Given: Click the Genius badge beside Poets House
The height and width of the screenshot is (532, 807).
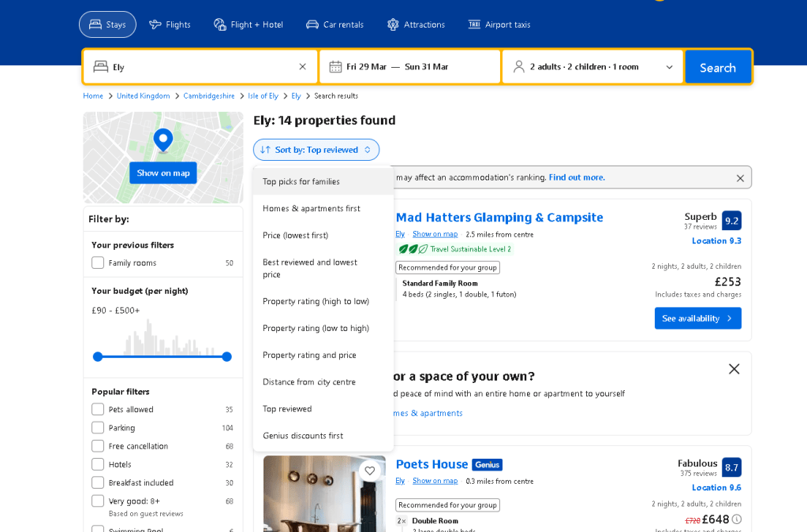Looking at the screenshot, I should 487,465.
